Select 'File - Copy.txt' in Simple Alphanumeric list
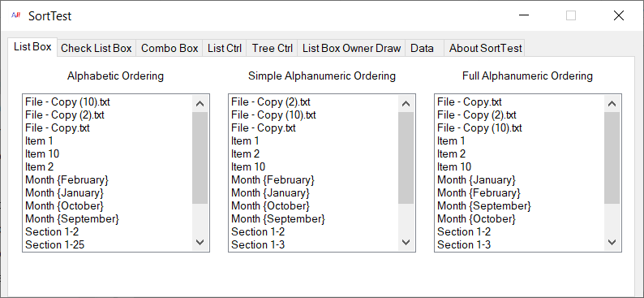 314,127
